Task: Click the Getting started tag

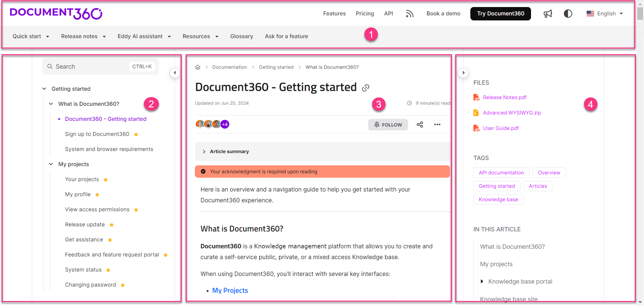Action: (496, 186)
